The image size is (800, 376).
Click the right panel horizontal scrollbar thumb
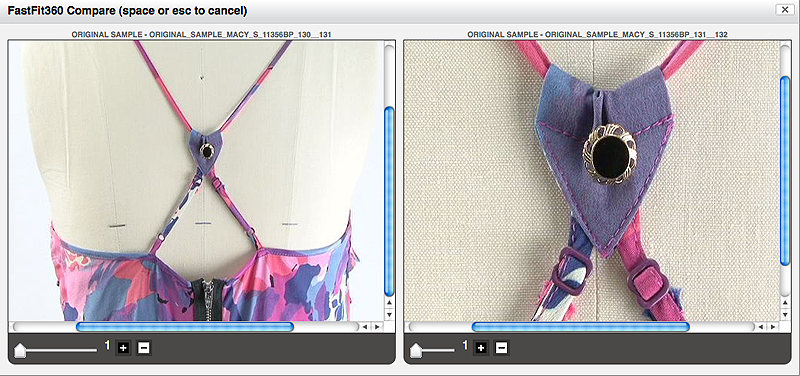(x=581, y=327)
